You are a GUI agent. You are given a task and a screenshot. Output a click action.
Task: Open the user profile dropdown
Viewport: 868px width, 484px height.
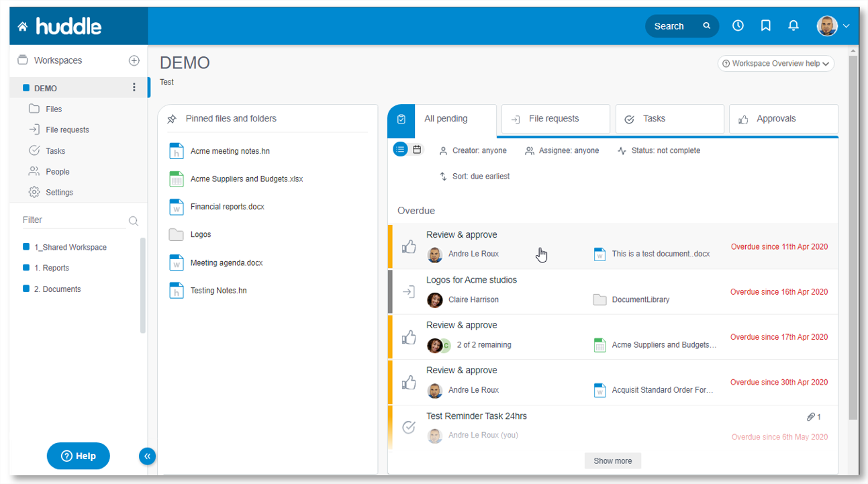point(833,26)
